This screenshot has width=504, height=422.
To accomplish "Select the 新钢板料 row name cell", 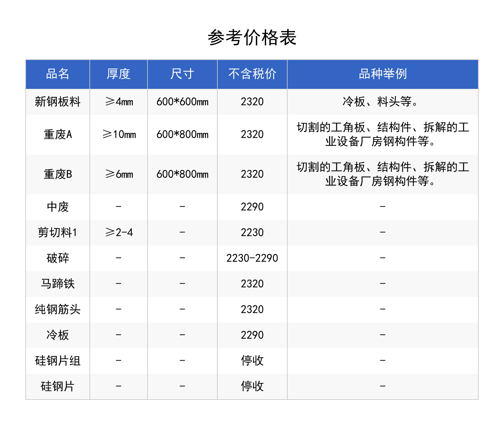I will coord(58,102).
